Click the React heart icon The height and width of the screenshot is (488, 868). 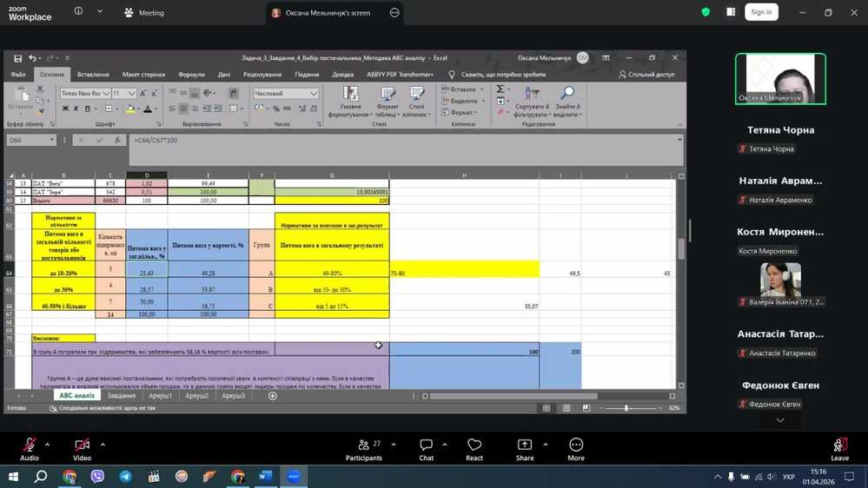click(474, 445)
